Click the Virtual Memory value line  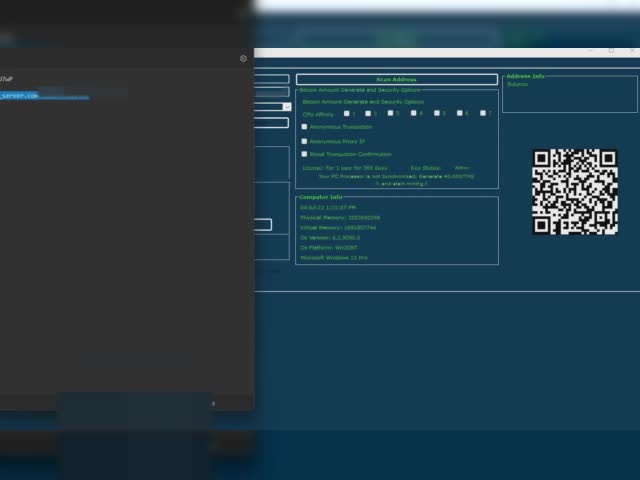[338, 227]
